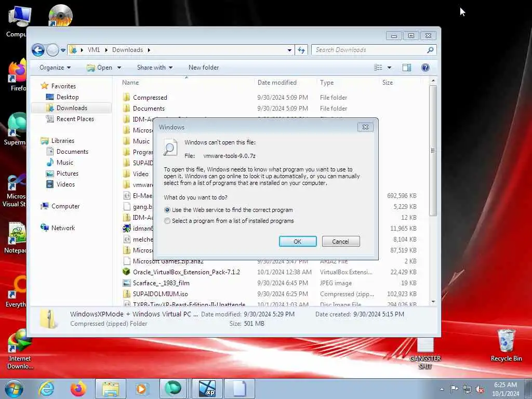Open Explorer help icon
Viewport: 532px width, 399px height.
point(425,68)
